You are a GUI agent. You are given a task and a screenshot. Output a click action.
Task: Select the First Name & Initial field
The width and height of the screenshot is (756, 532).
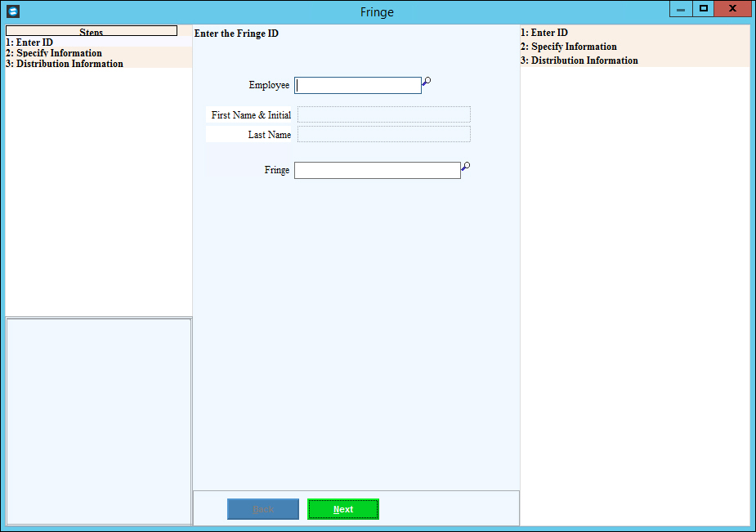tap(384, 114)
